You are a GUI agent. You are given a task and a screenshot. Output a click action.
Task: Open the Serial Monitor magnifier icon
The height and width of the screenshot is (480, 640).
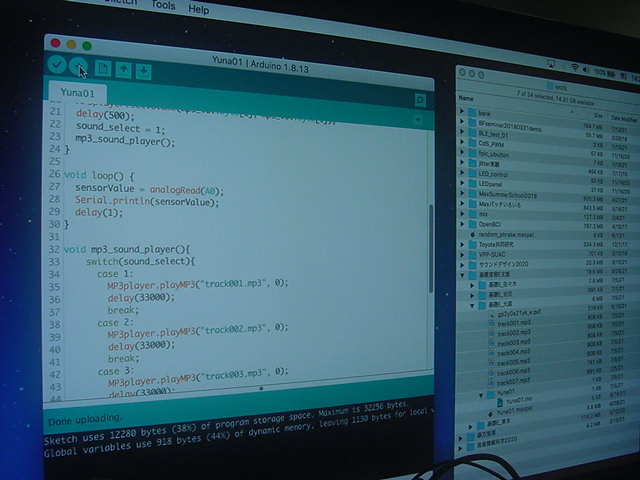(x=420, y=100)
